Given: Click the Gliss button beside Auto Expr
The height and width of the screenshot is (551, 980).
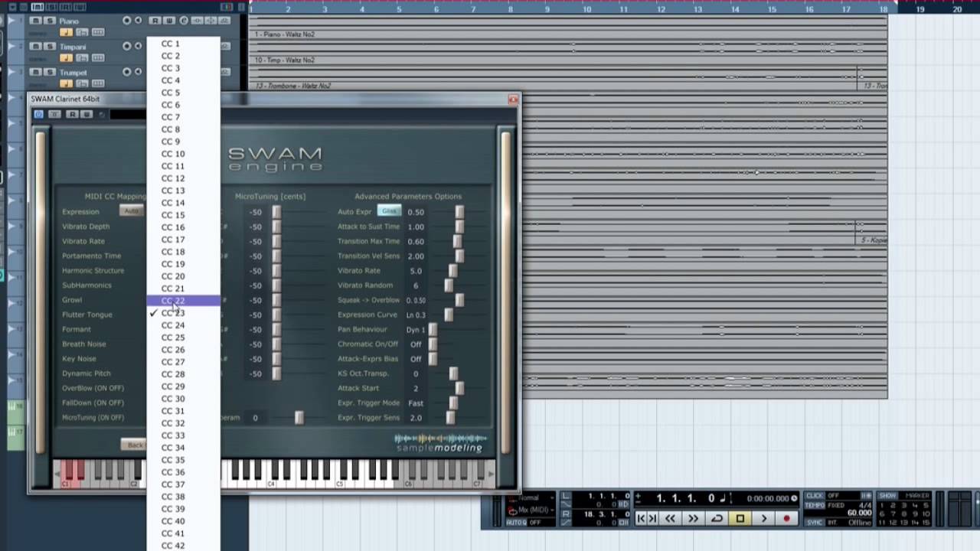Looking at the screenshot, I should pos(389,211).
